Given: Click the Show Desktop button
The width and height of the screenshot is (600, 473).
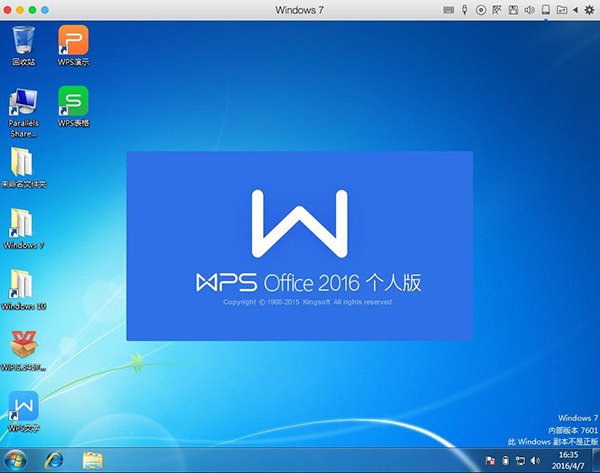Looking at the screenshot, I should 596,460.
